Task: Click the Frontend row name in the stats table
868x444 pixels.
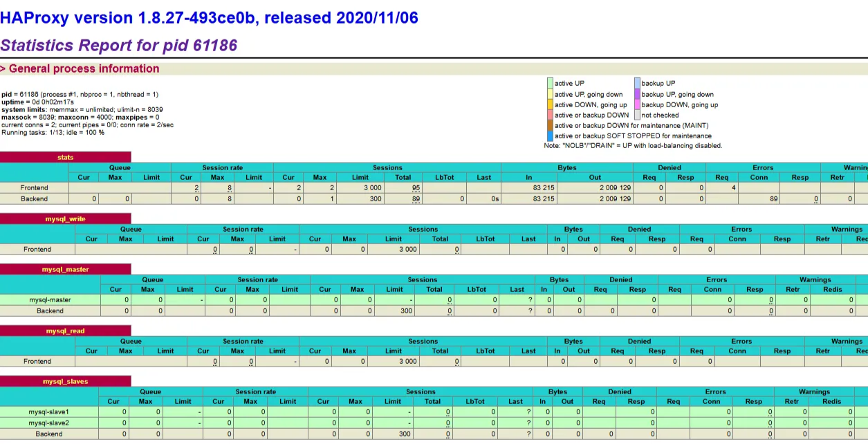Action: coord(35,187)
